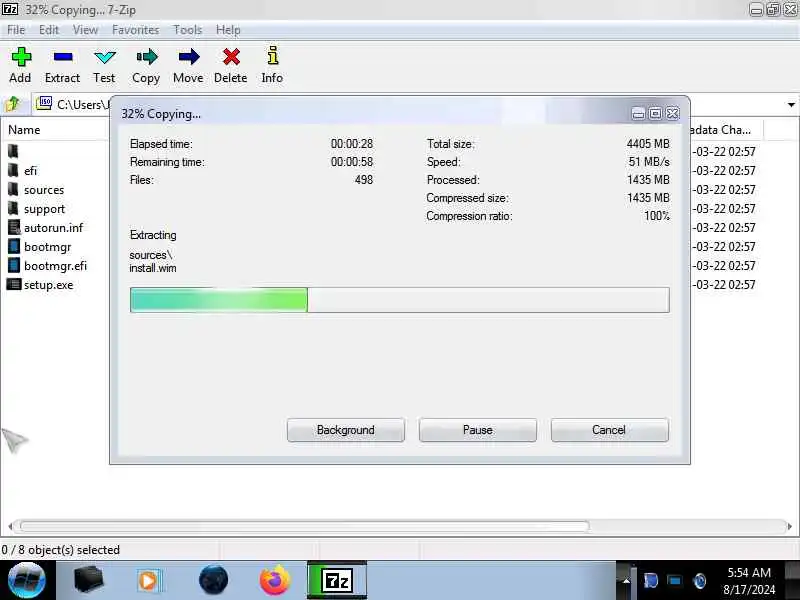The image size is (800, 600).
Task: Open the Tools menu
Action: (188, 30)
